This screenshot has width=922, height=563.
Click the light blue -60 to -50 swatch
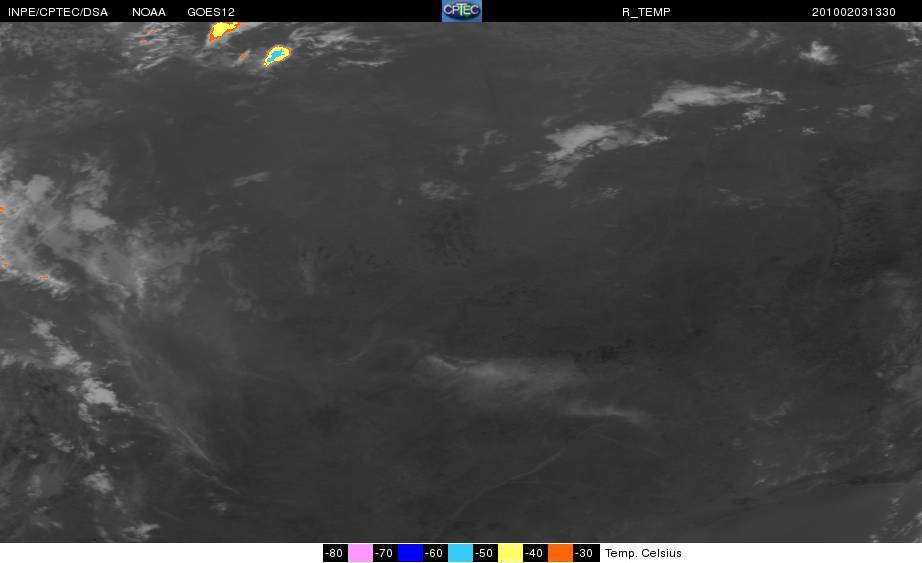[x=460, y=553]
